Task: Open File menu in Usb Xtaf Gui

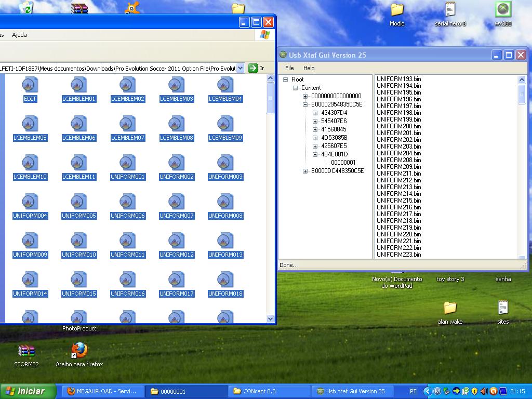Action: pos(289,68)
